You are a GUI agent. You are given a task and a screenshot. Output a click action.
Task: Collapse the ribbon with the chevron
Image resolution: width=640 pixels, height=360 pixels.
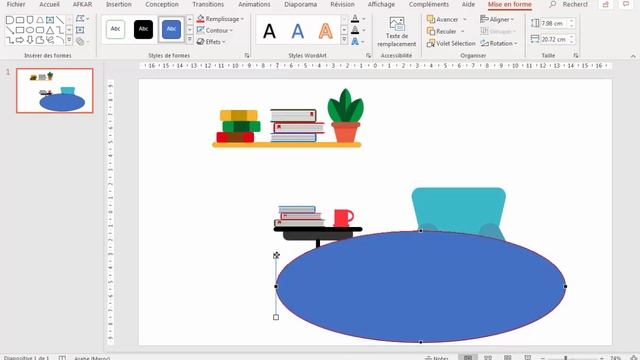point(633,56)
